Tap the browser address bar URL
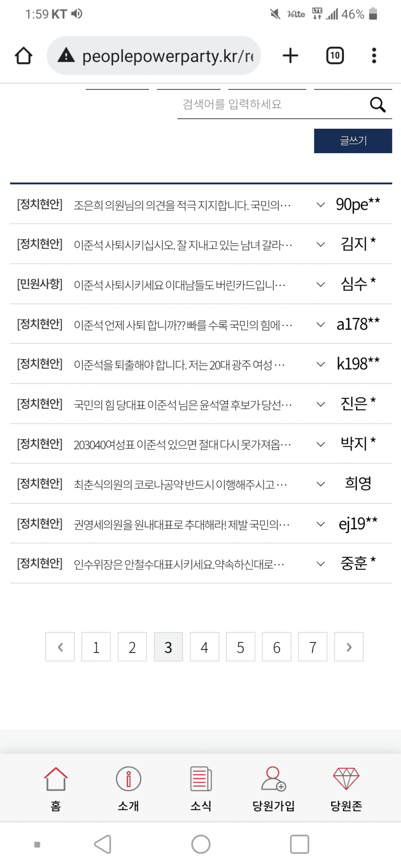Screen dimensions: 401x868 [x=167, y=56]
